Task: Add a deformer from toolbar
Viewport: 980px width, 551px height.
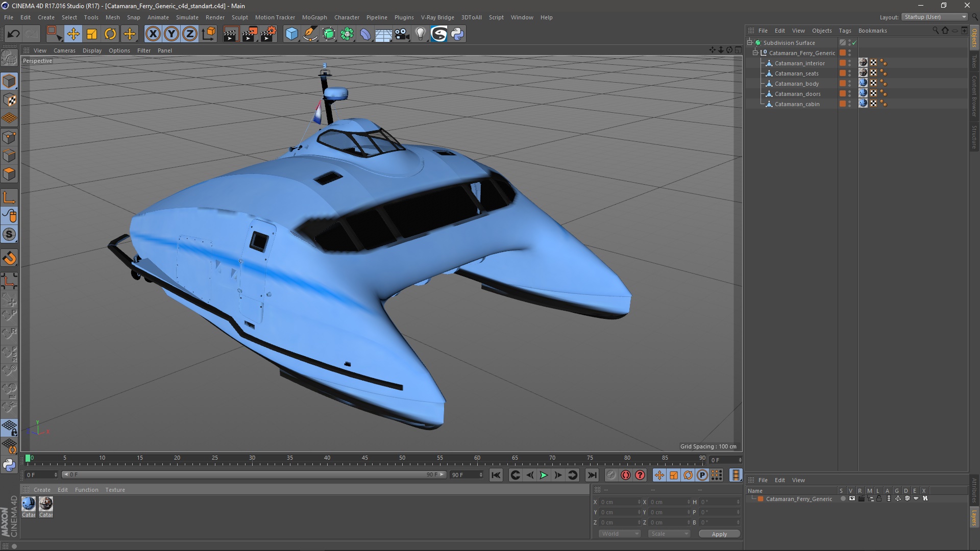Action: click(x=365, y=34)
